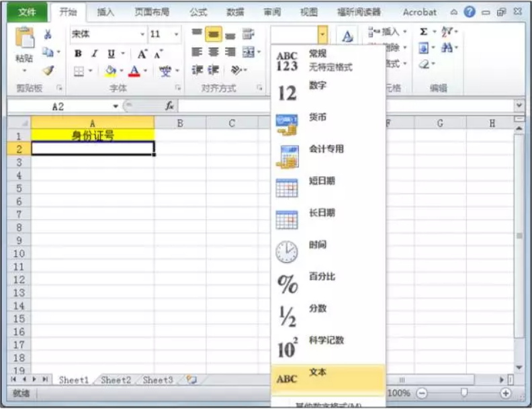This screenshot has height=410, width=532.
Task: Toggle wrap text button
Action: 248,34
